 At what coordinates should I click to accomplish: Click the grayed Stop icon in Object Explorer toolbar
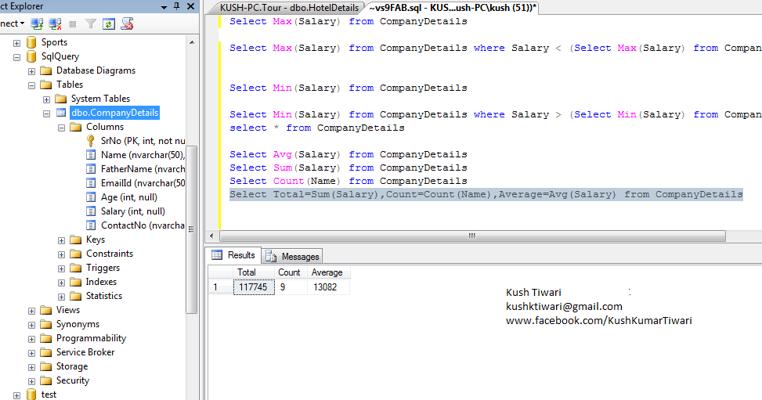point(73,24)
